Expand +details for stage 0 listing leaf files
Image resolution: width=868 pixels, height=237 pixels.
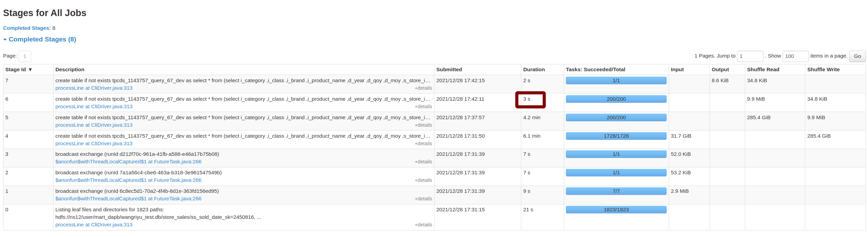(423, 225)
